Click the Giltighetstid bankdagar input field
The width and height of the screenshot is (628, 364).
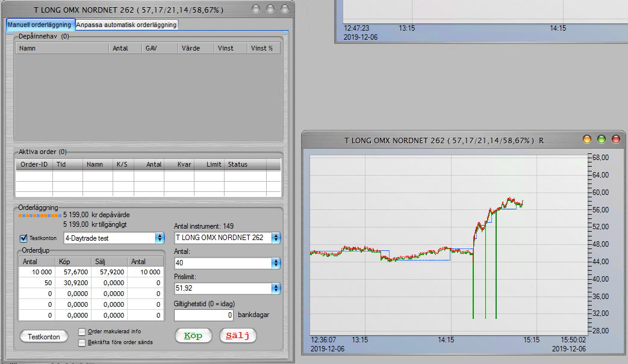point(204,315)
